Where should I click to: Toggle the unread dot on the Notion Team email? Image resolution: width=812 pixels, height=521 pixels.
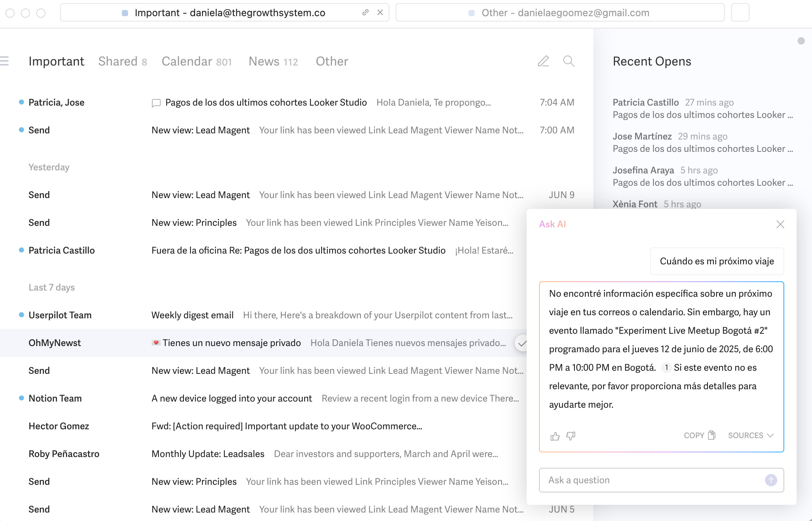point(22,398)
